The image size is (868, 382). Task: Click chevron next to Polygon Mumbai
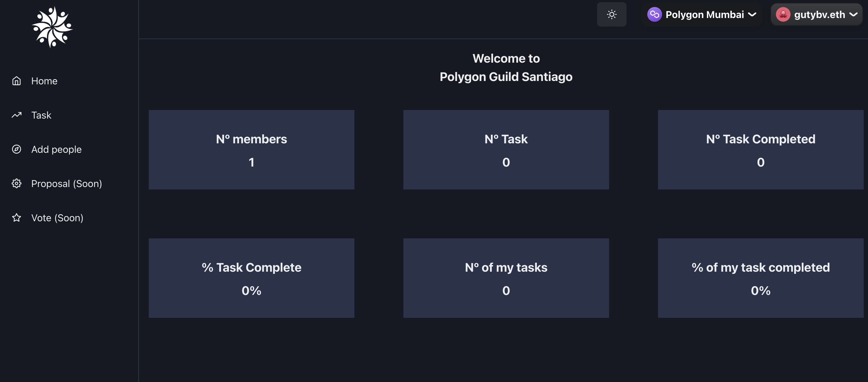click(x=752, y=14)
